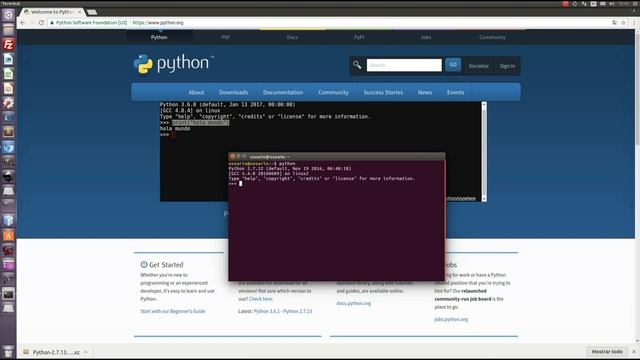Open the red indicator in system tray
The image size is (640, 360).
565,4
